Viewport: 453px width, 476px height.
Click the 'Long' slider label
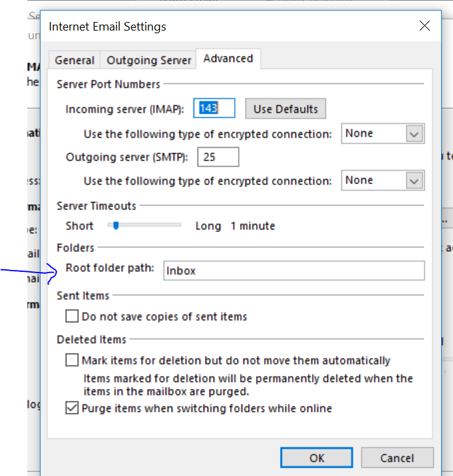point(208,226)
